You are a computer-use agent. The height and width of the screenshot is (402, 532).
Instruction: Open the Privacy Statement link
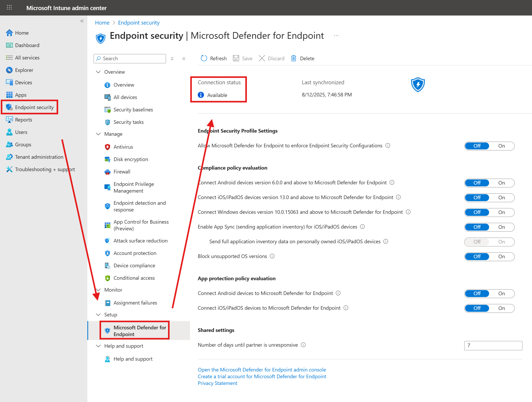click(x=217, y=383)
